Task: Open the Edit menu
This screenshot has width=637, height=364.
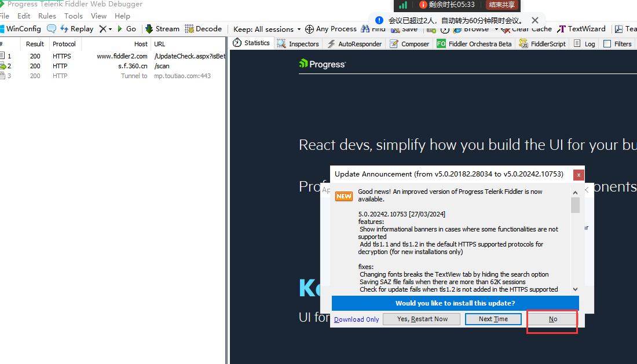Action: (24, 16)
